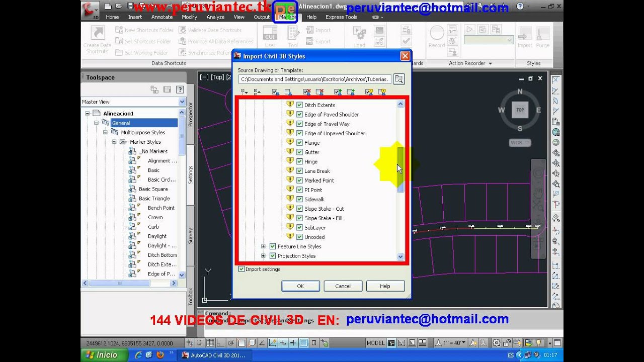This screenshot has width=644, height=362.
Task: Browse for source drawing or template file
Action: (x=398, y=79)
